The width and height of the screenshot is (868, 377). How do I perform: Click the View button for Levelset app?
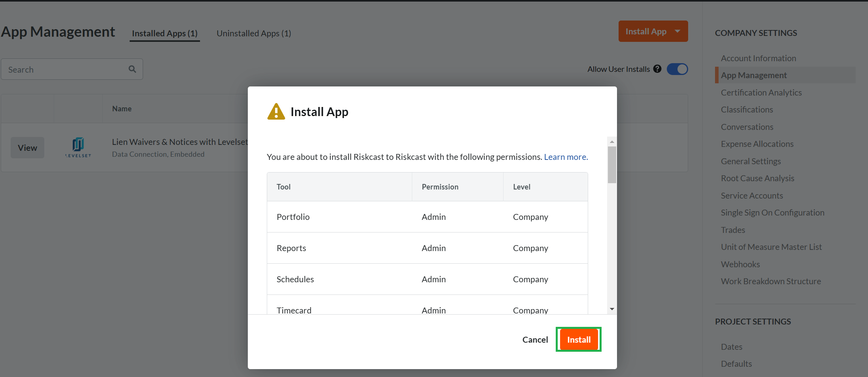point(27,148)
